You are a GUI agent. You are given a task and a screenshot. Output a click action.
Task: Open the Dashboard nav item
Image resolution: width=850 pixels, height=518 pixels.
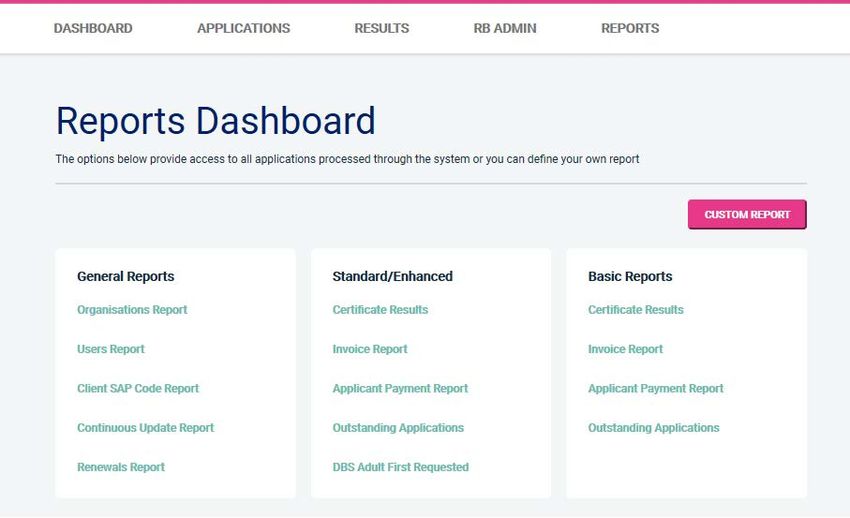click(x=93, y=28)
